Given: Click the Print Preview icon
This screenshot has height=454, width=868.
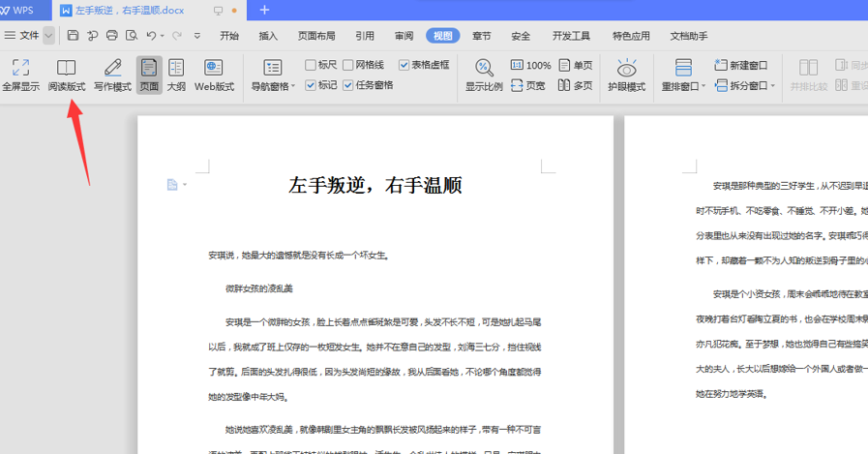Looking at the screenshot, I should point(132,36).
